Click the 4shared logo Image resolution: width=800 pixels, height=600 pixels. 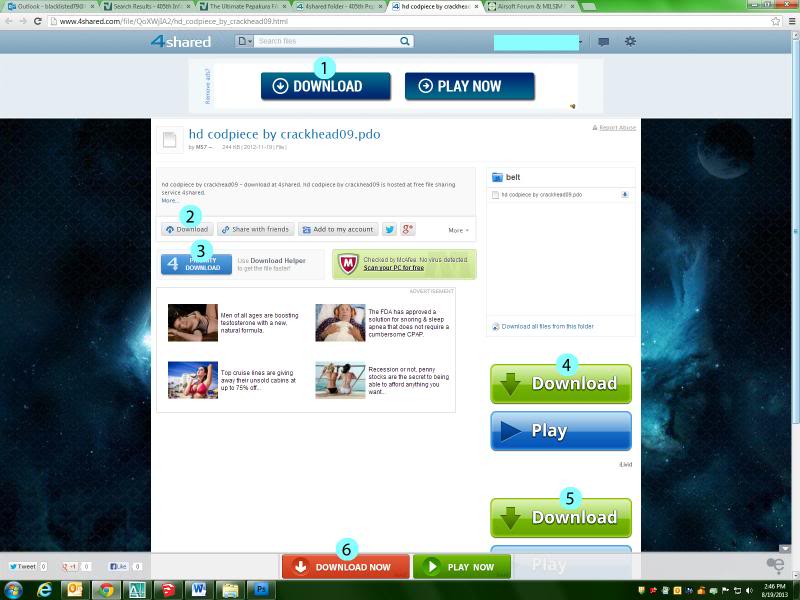(x=181, y=41)
